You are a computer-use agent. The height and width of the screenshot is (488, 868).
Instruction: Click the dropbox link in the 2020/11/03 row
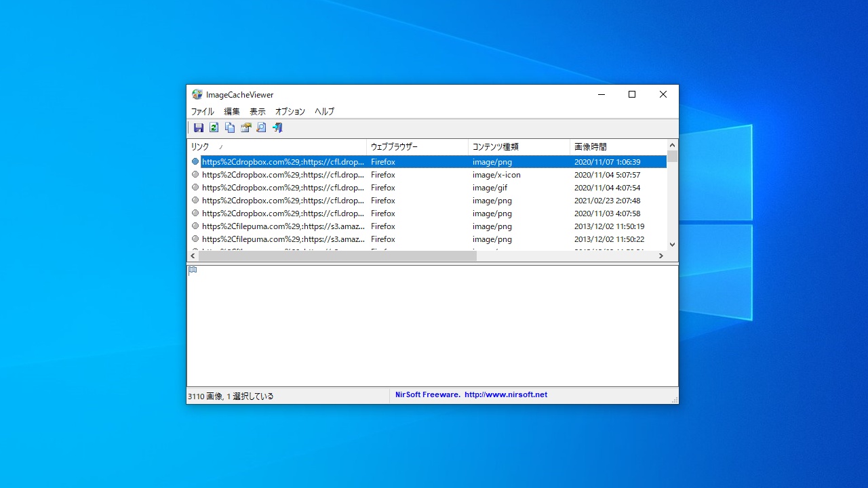pos(283,213)
